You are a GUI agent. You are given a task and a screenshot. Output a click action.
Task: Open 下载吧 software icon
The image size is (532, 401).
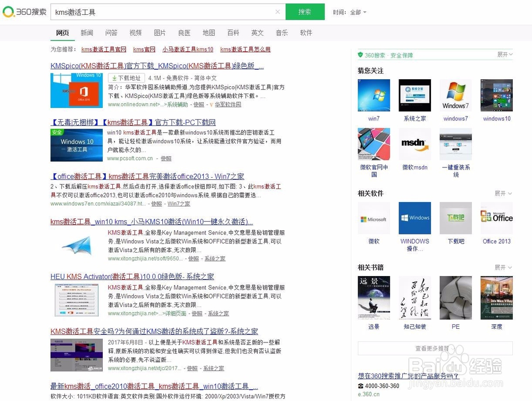coord(456,218)
